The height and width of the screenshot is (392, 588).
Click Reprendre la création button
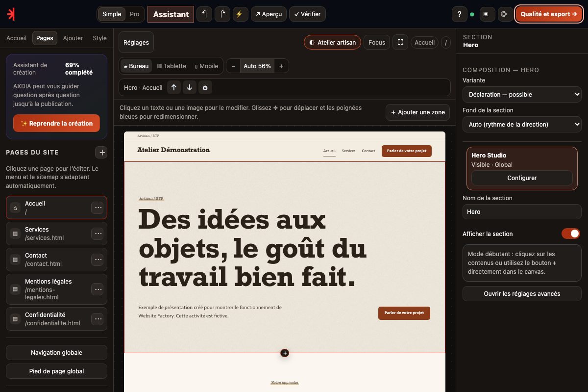point(56,123)
